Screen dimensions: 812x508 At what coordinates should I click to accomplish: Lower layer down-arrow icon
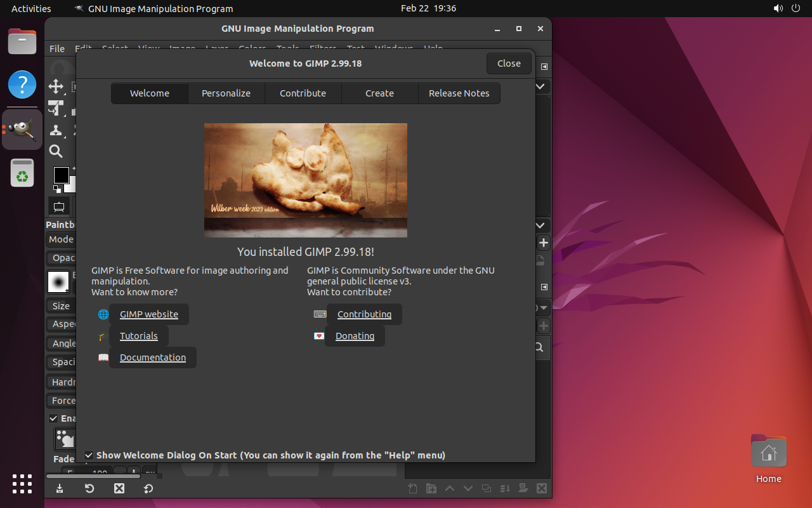click(x=468, y=488)
